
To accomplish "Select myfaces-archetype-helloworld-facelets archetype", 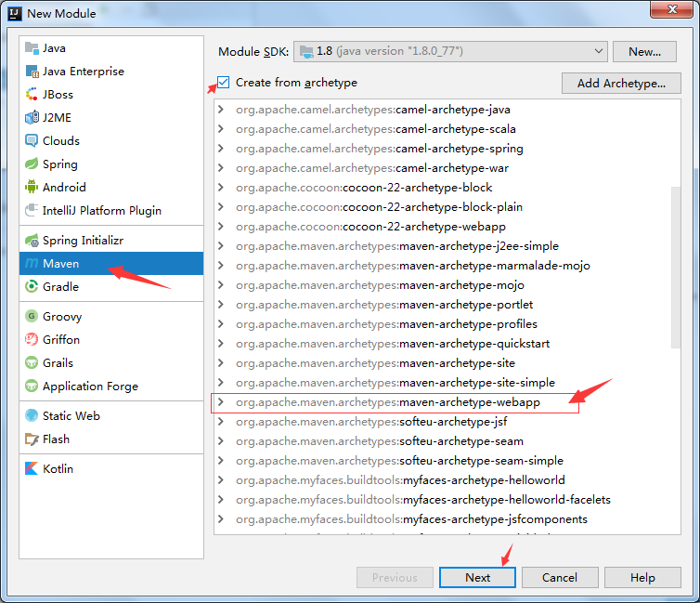I will pos(423,499).
